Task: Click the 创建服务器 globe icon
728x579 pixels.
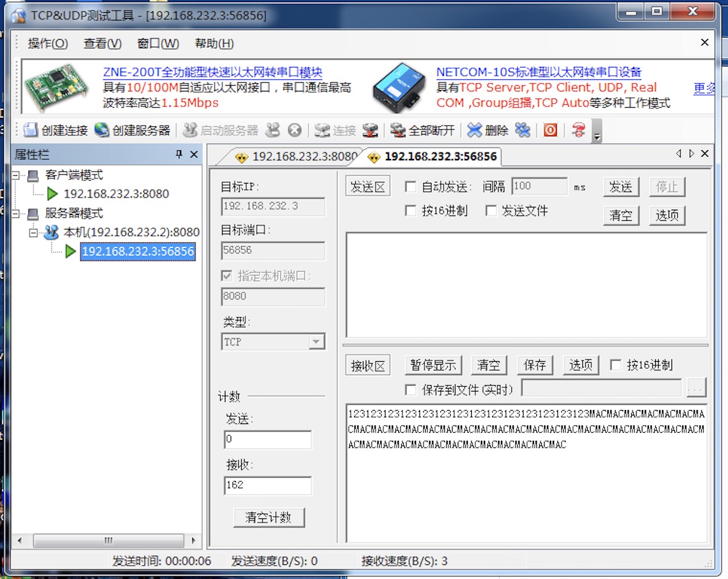Action: (x=102, y=130)
